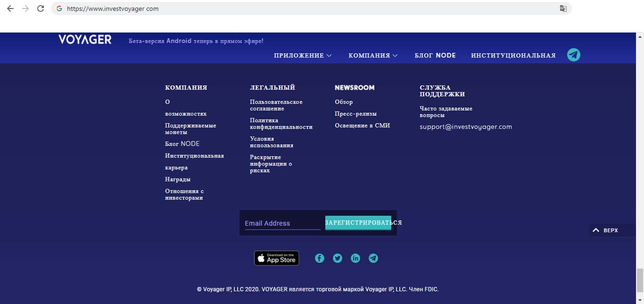The width and height of the screenshot is (644, 304).
Task: Open the Институциональная footer link
Action: (x=194, y=156)
